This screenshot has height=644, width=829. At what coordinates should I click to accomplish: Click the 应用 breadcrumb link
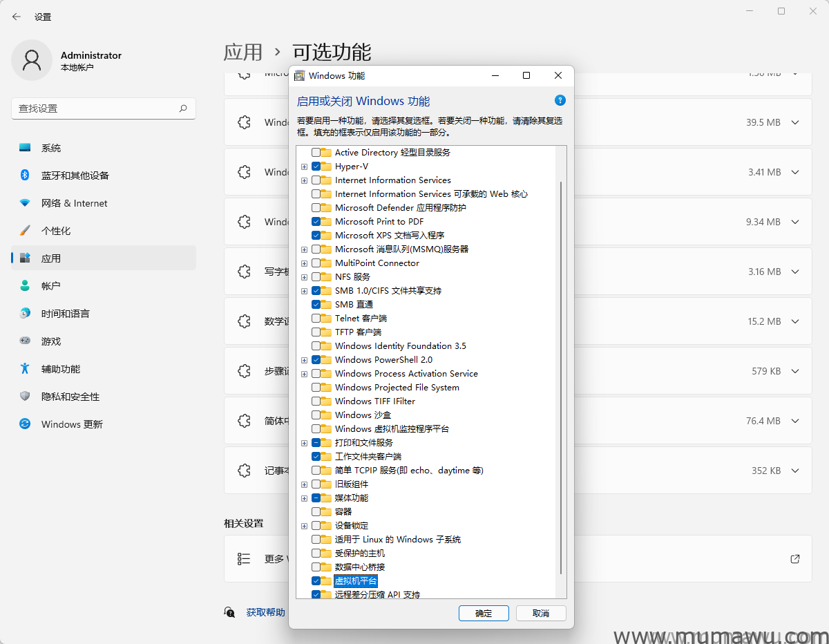coord(243,52)
